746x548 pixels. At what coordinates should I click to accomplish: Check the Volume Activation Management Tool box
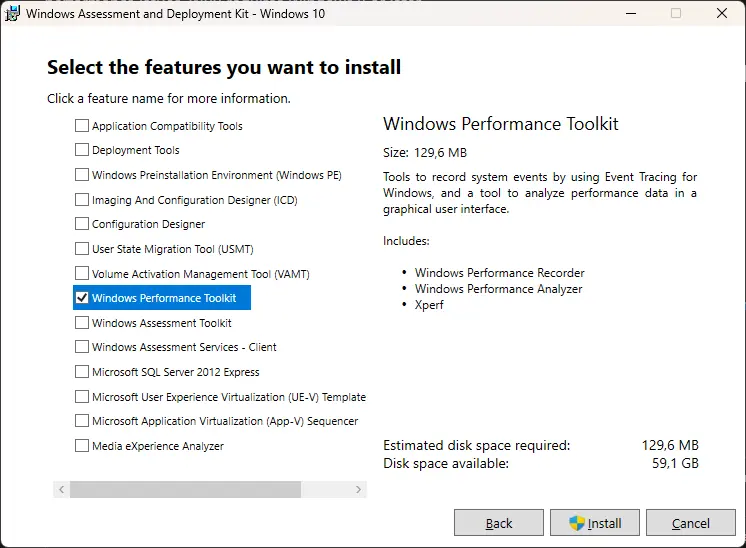pyautogui.click(x=82, y=274)
